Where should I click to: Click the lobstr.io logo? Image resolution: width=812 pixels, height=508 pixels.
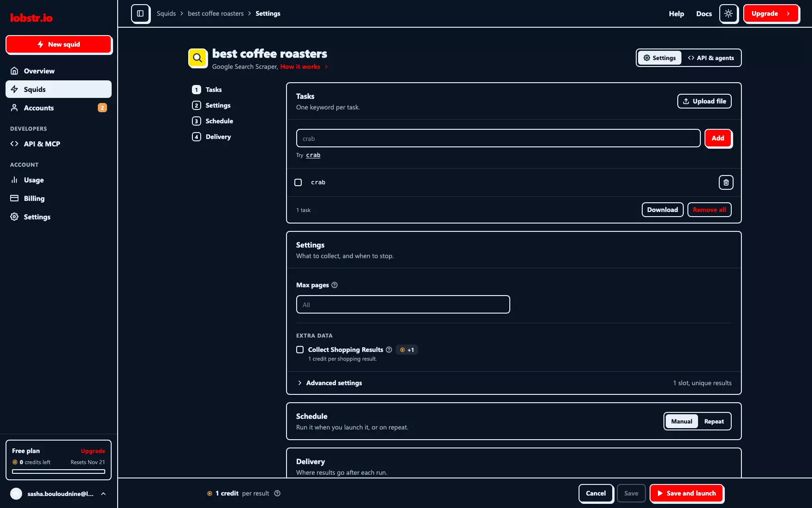(31, 18)
